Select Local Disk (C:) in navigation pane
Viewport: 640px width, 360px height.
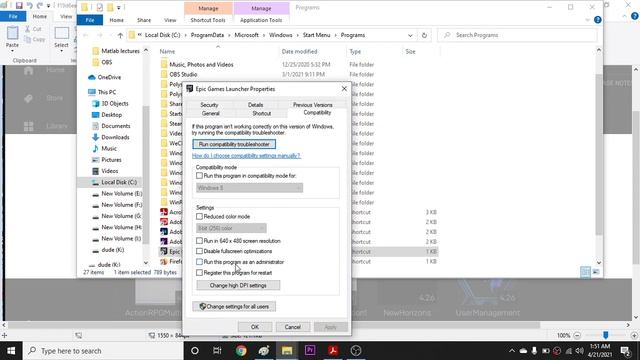(x=119, y=182)
